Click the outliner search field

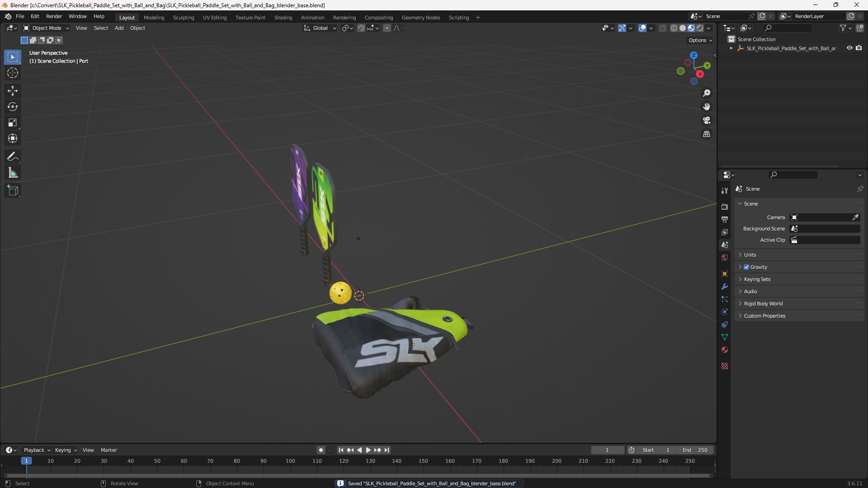click(x=787, y=28)
